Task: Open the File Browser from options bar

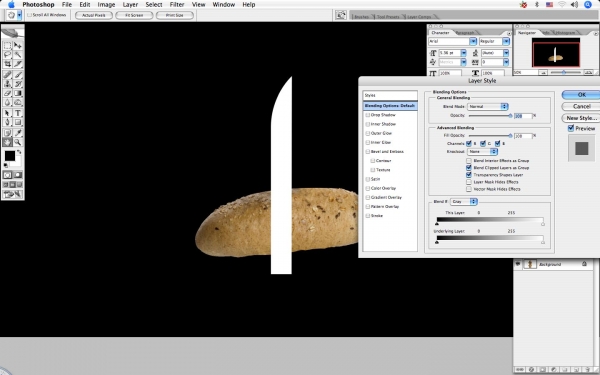Action: [x=341, y=15]
